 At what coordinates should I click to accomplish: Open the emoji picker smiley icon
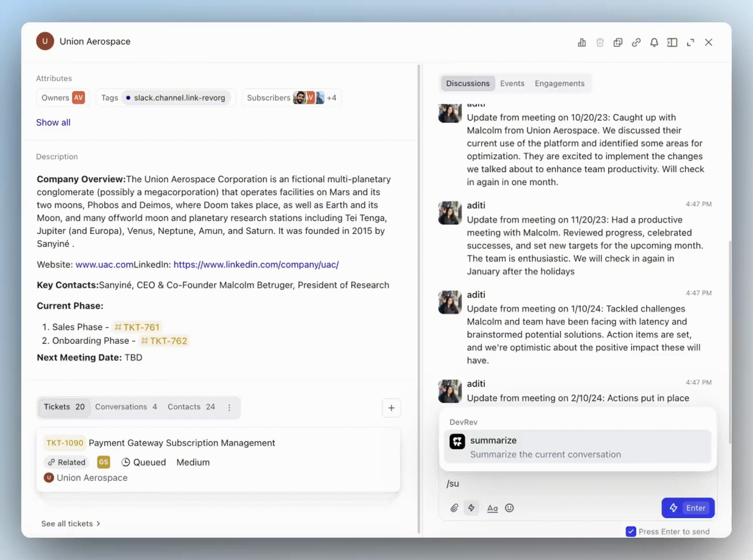(509, 508)
